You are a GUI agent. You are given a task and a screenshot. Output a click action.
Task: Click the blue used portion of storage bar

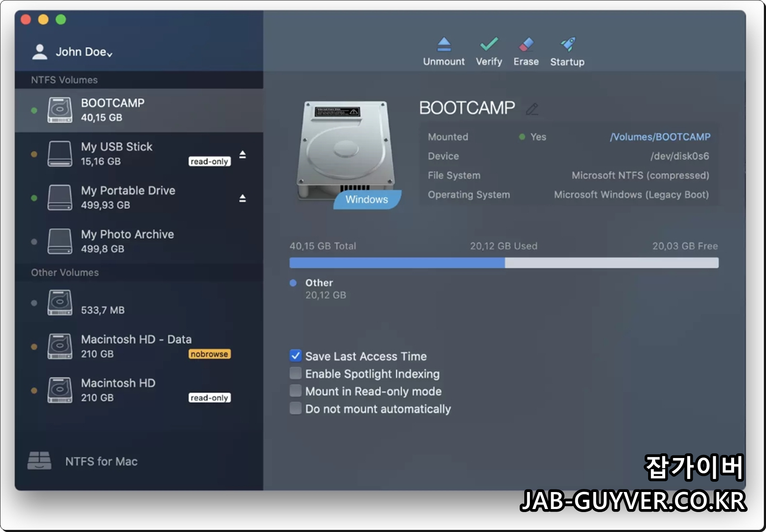click(397, 263)
